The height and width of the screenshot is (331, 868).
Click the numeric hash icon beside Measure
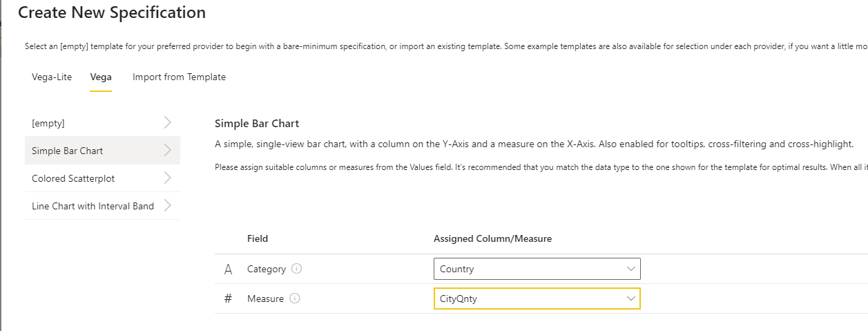click(229, 299)
